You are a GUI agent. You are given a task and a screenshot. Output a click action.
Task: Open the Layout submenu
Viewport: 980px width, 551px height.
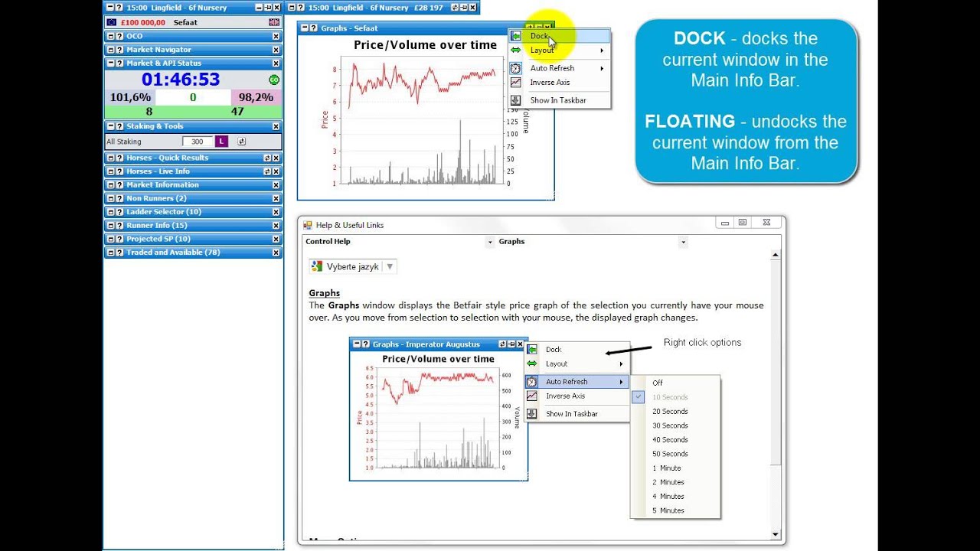point(560,51)
